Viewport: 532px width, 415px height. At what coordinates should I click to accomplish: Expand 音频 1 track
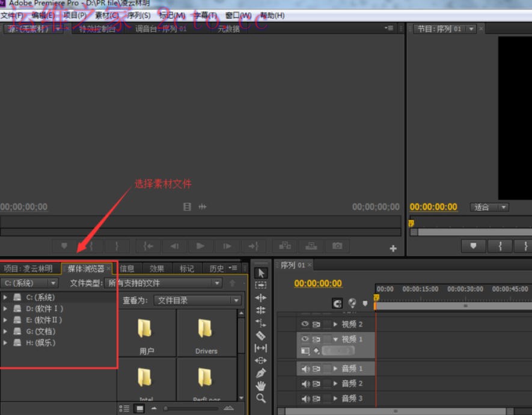pyautogui.click(x=335, y=369)
